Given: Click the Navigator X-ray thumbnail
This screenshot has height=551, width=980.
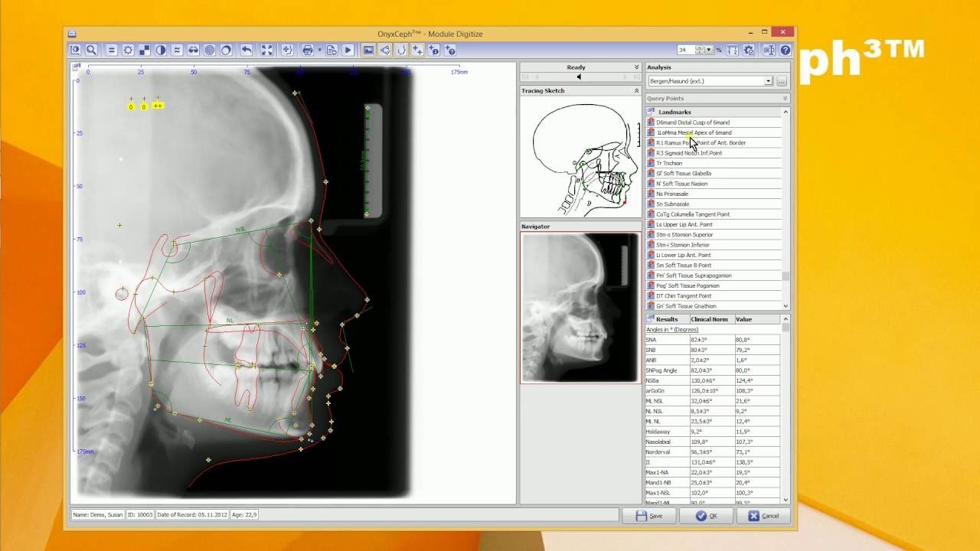Looking at the screenshot, I should coord(580,307).
